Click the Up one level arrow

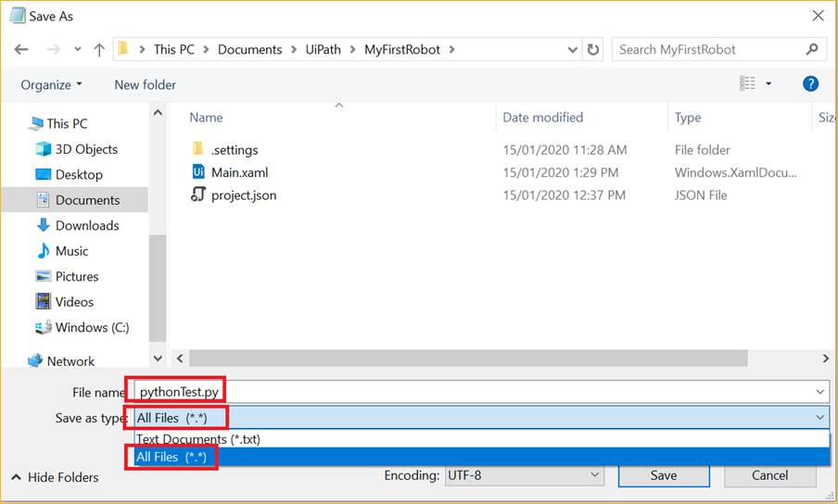point(98,49)
